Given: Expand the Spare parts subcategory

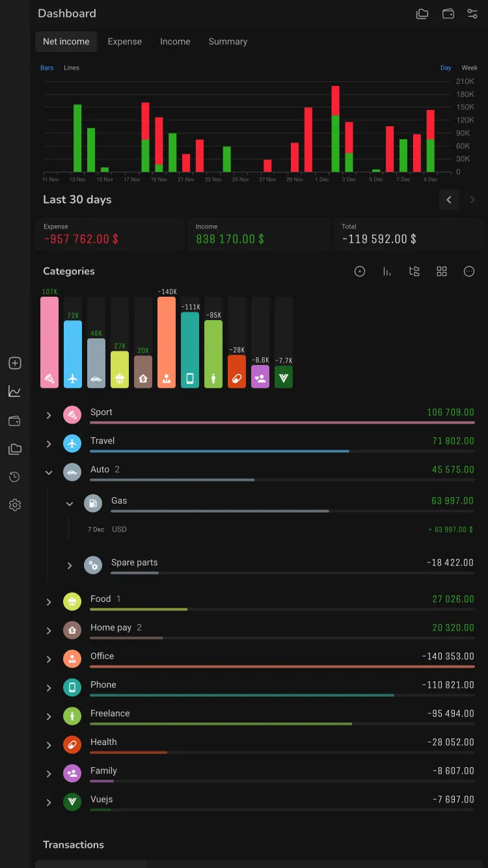Looking at the screenshot, I should click(x=70, y=565).
